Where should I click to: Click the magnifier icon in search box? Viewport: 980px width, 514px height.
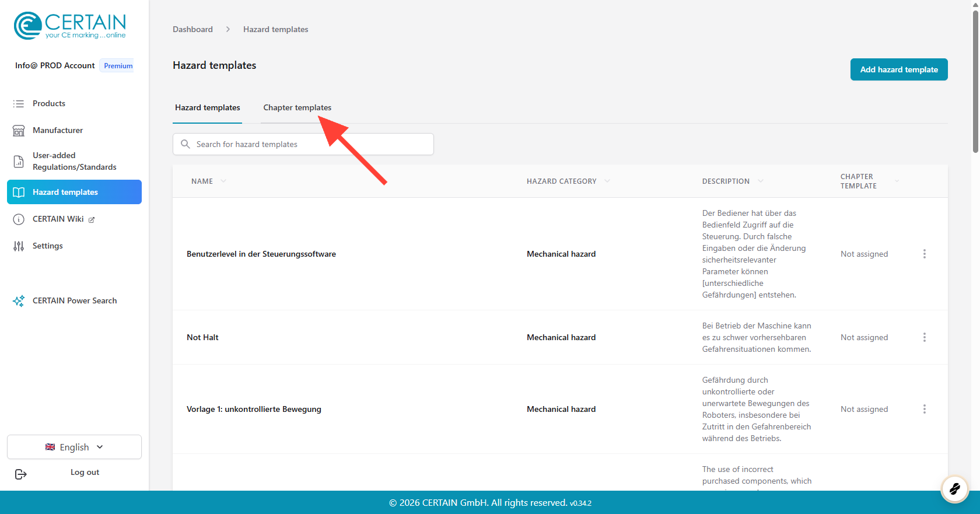coord(185,144)
